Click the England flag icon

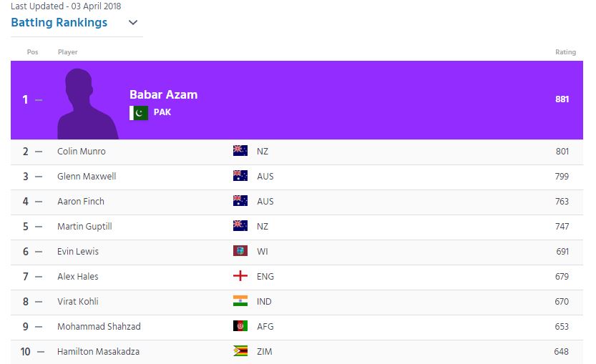(240, 276)
